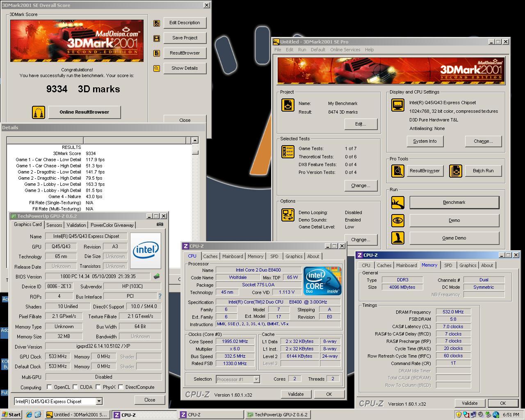This screenshot has width=525, height=420.
Task: Click the Benchmark run icon
Action: (x=398, y=202)
